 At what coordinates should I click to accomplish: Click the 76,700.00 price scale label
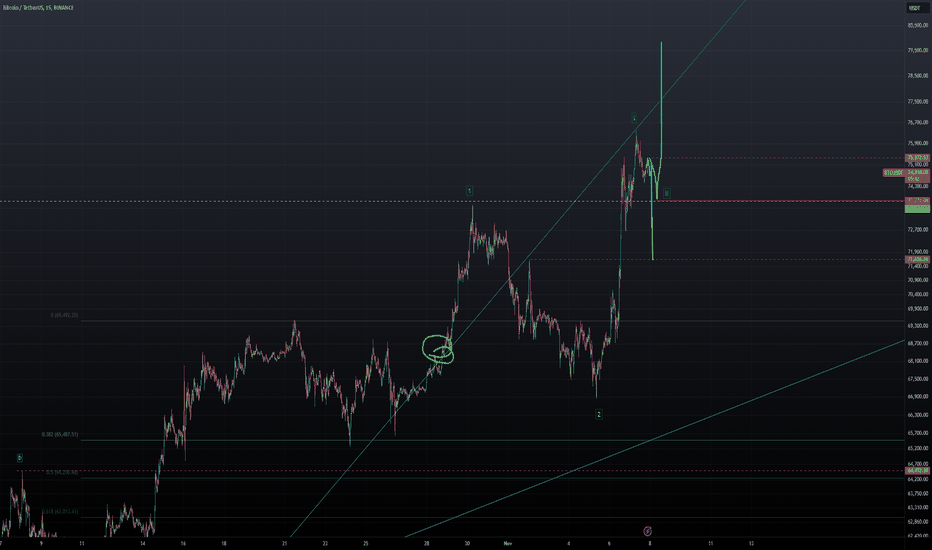coord(918,122)
